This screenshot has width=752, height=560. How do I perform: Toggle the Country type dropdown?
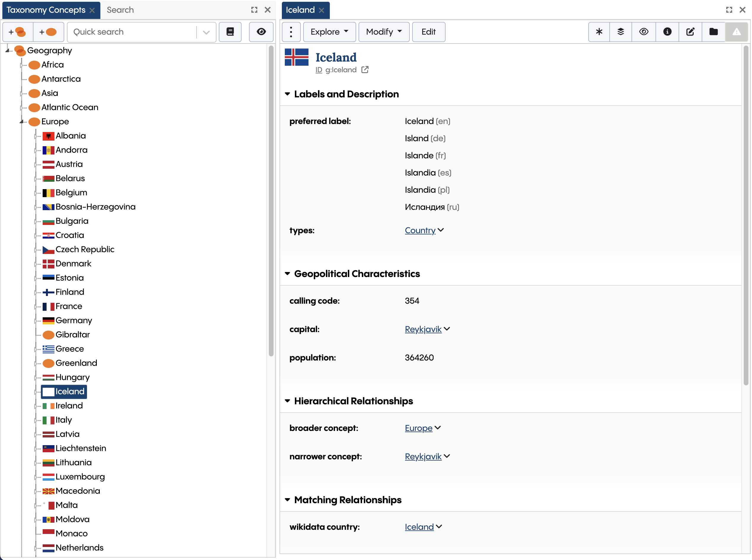pos(441,229)
